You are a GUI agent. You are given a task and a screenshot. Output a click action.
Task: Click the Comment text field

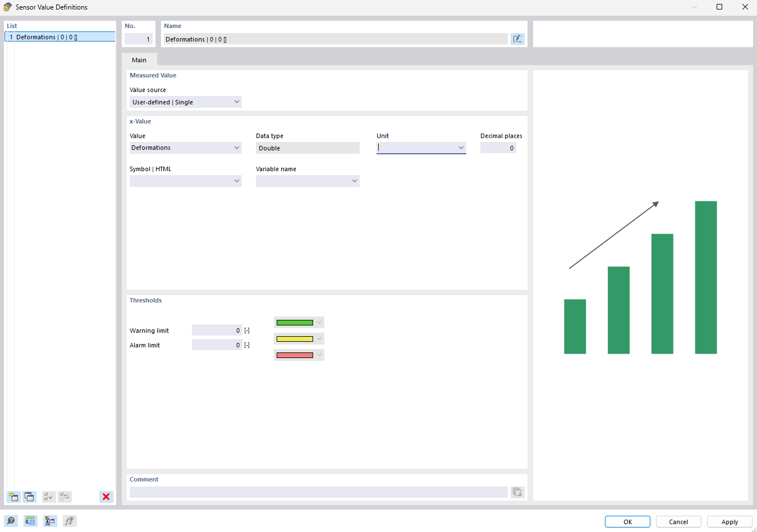coord(319,492)
